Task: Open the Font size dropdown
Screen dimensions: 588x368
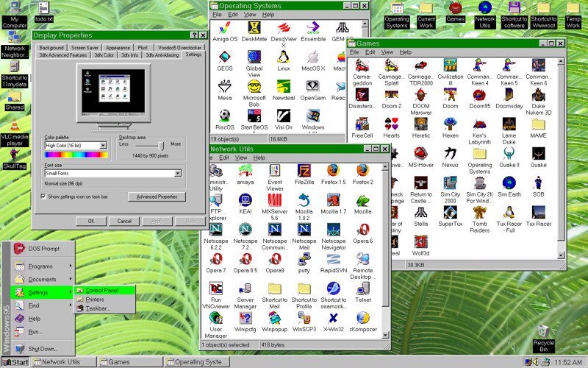Action: coord(178,173)
